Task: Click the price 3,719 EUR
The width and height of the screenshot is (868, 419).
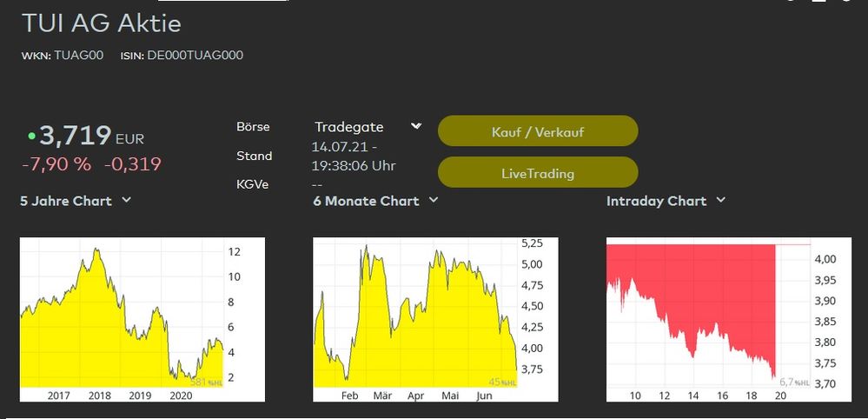Action: coord(91,136)
